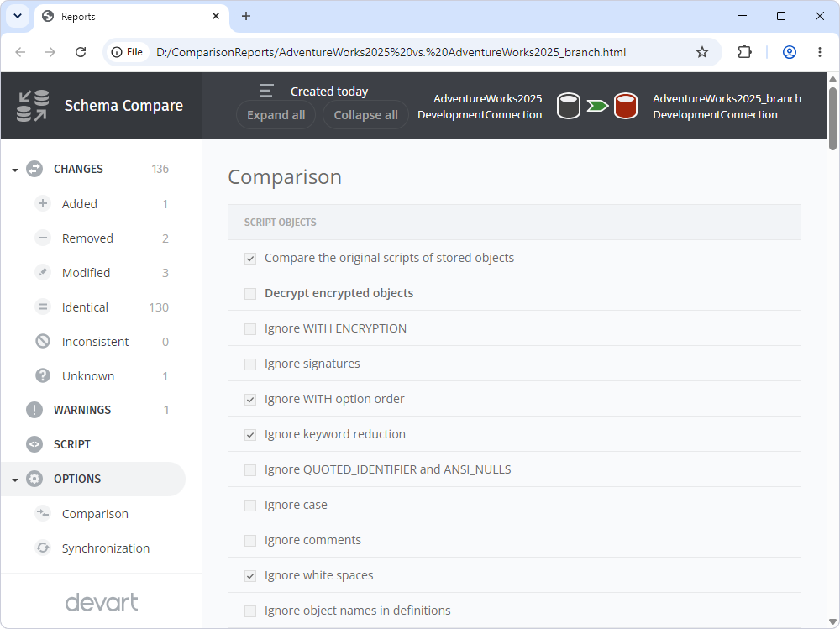Open the Chrome three-dot menu

[x=820, y=52]
